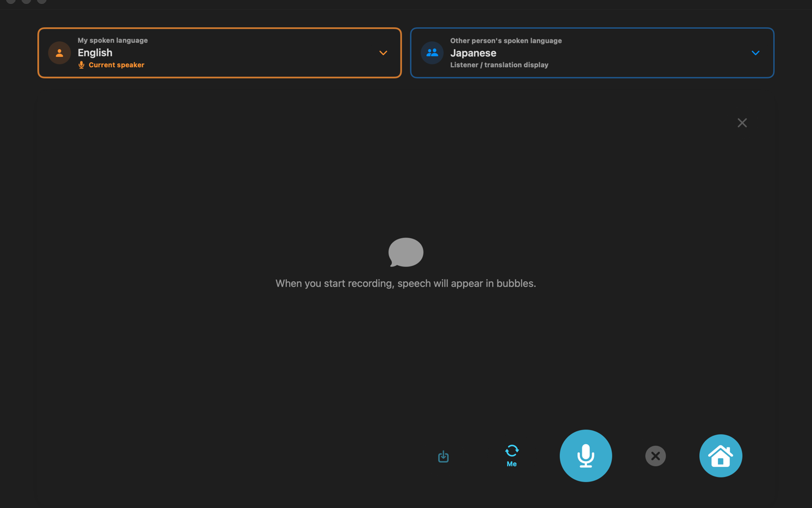Click the blue two-person avatar icon
Viewport: 812px width, 508px height.
432,52
